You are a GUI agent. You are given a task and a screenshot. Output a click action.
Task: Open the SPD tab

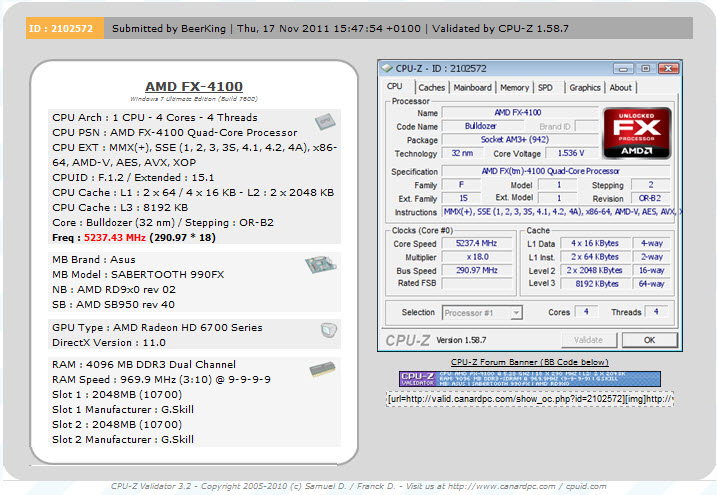(545, 88)
